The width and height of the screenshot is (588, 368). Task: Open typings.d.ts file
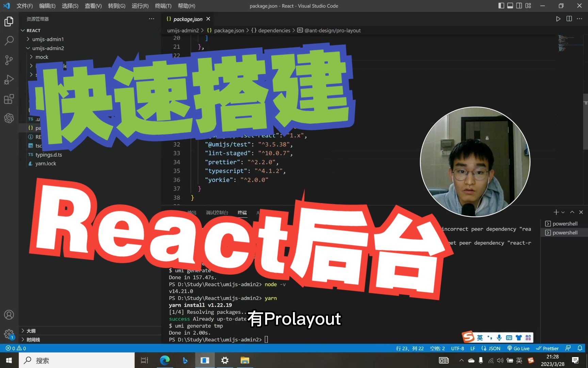(x=48, y=154)
